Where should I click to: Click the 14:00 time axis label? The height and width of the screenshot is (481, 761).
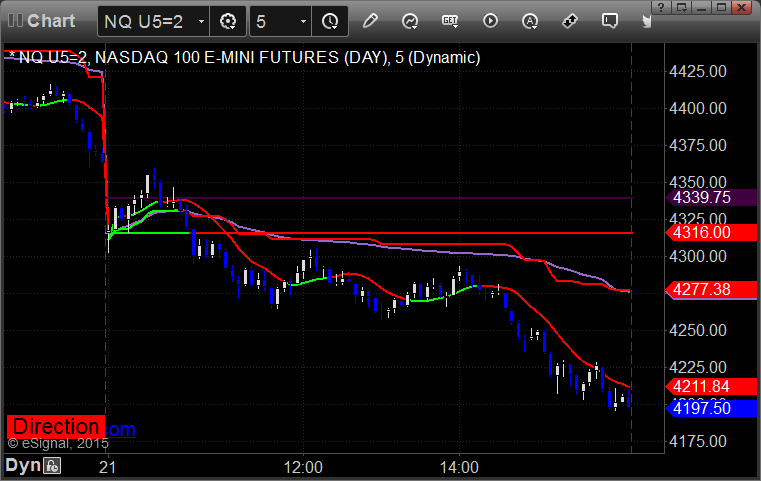459,467
